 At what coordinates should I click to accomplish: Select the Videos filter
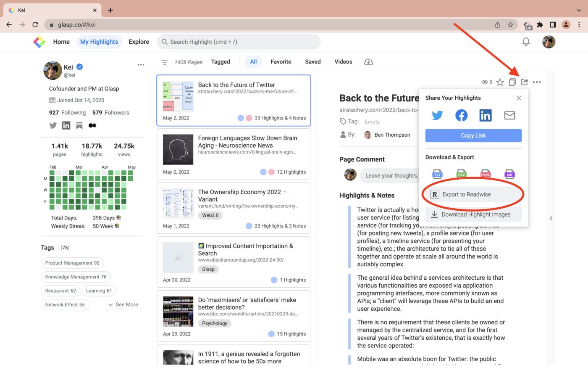(x=343, y=62)
